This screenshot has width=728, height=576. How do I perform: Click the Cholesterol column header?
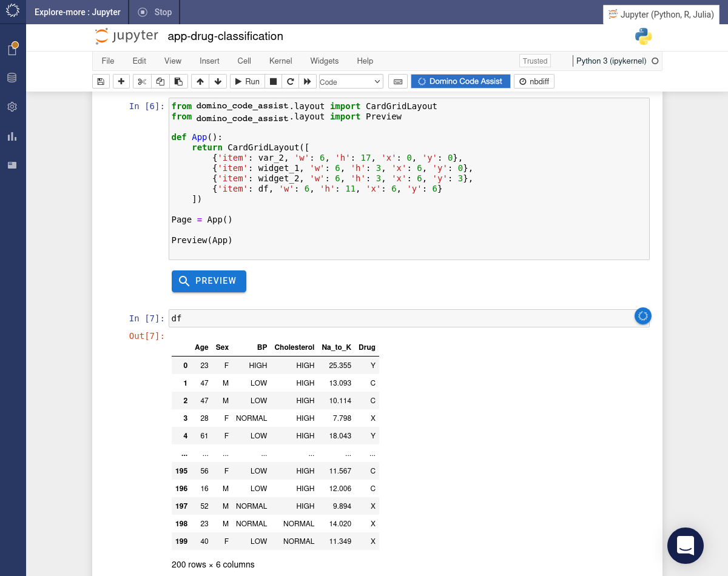point(294,347)
